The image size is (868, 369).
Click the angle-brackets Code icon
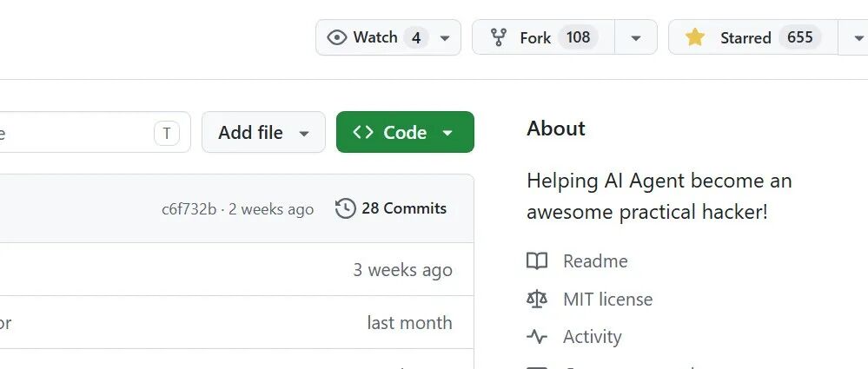[x=362, y=132]
